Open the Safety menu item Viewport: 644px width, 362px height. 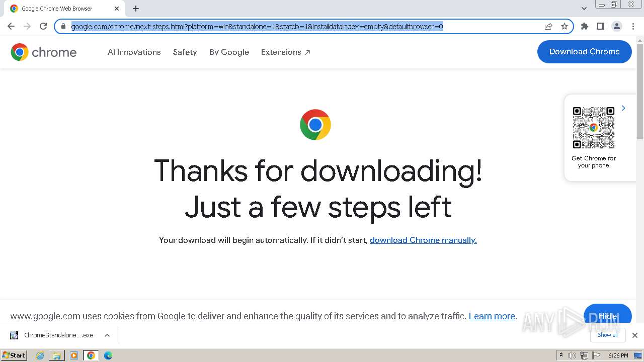[x=185, y=52]
